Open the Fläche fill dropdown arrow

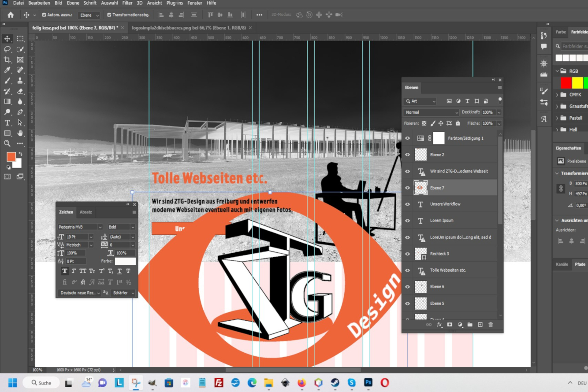pos(499,123)
